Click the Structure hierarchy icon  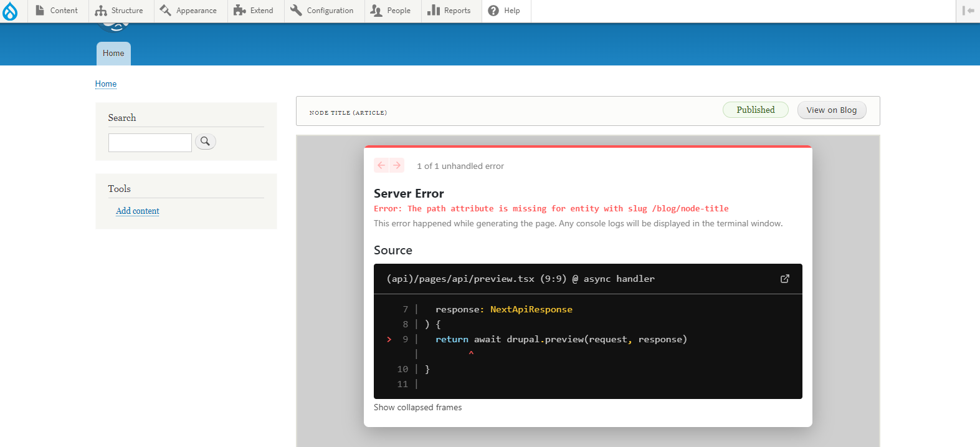pyautogui.click(x=101, y=11)
